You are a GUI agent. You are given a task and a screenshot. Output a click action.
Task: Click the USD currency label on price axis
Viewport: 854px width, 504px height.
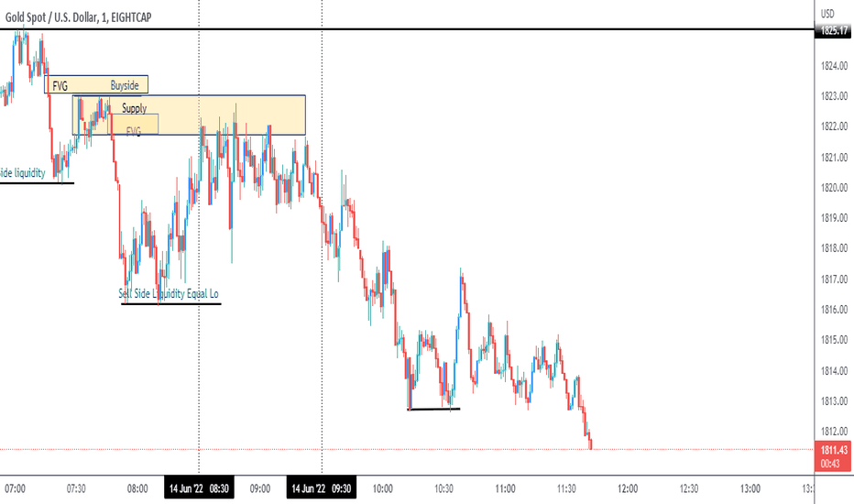pos(827,14)
